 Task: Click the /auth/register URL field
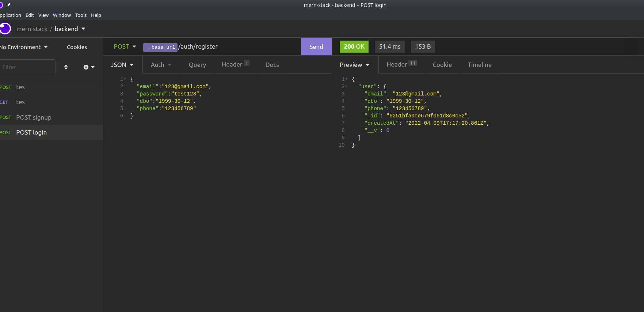[x=198, y=46]
